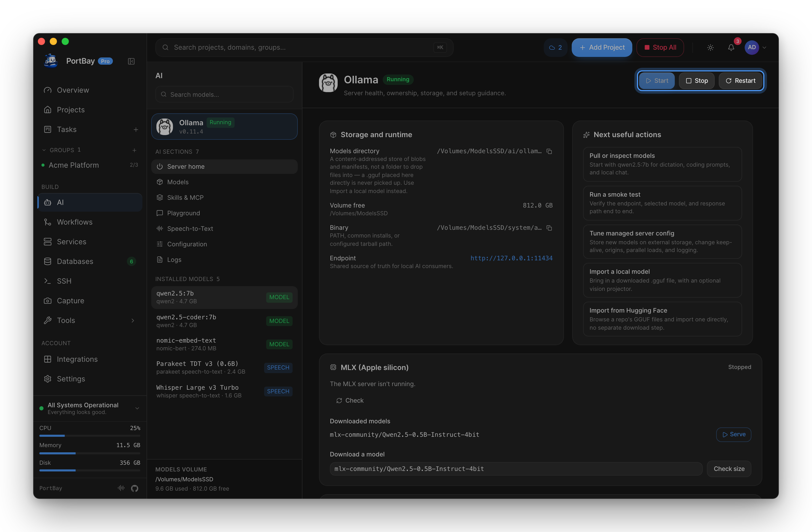The image size is (812, 532).
Task: Open the account dropdown chevron next to avatar
Action: (x=764, y=47)
